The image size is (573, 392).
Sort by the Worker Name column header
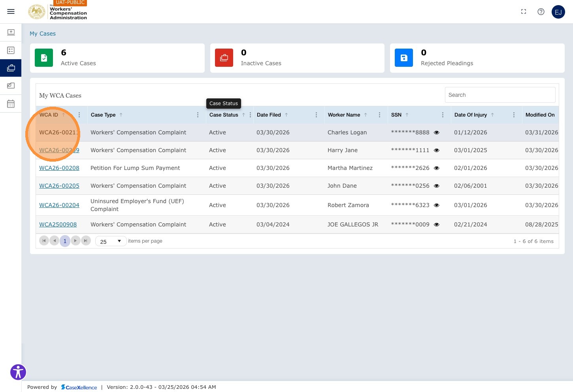(344, 115)
